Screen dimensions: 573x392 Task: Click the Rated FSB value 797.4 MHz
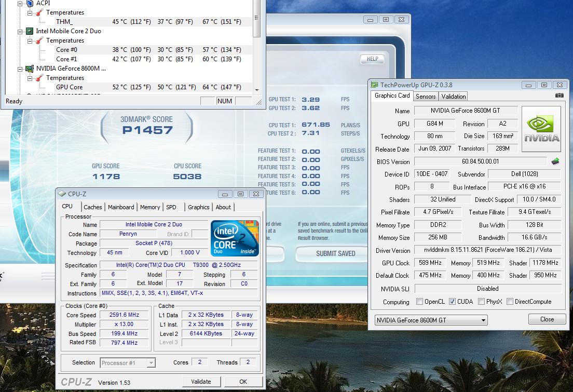pos(124,343)
